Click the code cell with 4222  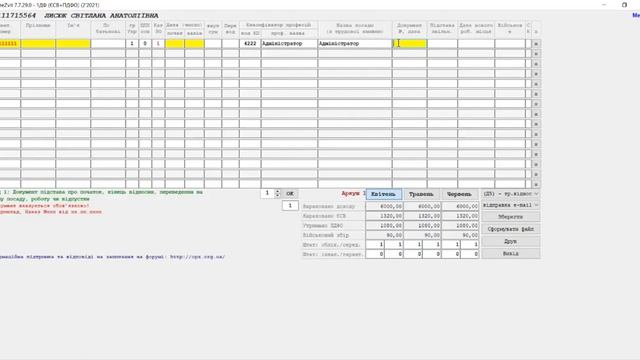(x=250, y=44)
